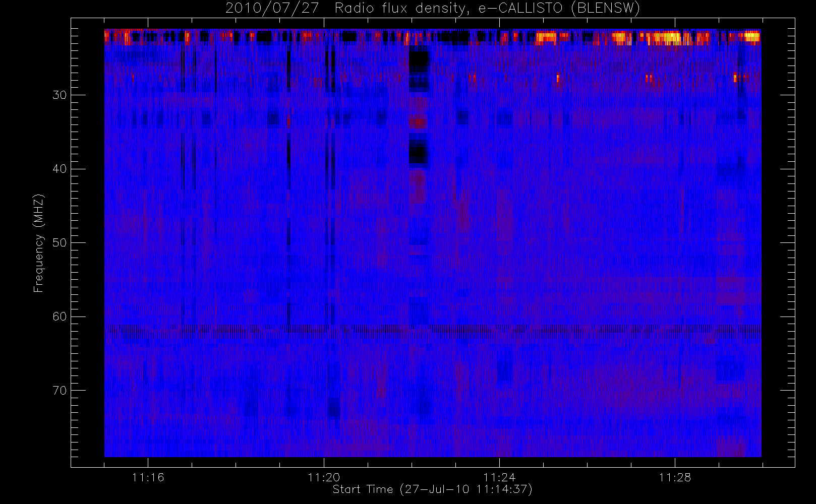Click the 11:28 time tick label

click(x=675, y=477)
